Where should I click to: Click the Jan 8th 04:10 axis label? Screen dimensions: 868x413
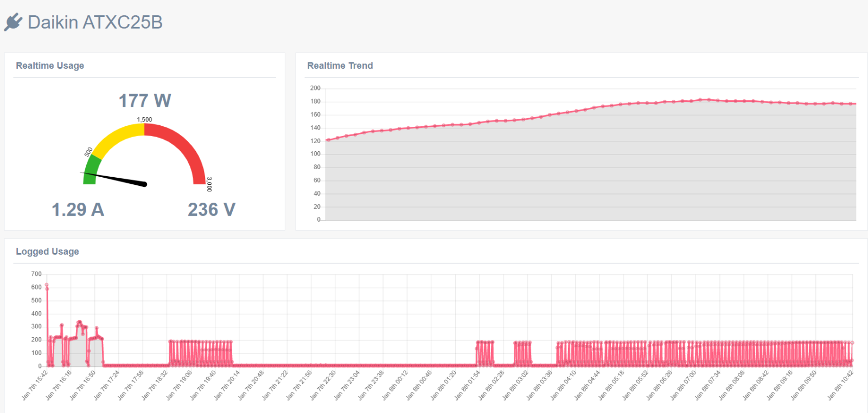point(563,385)
